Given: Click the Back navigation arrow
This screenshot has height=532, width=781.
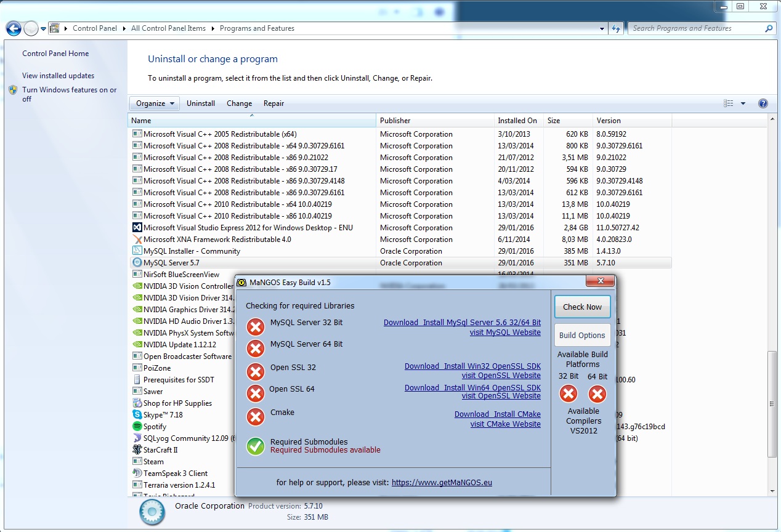Looking at the screenshot, I should (x=14, y=28).
